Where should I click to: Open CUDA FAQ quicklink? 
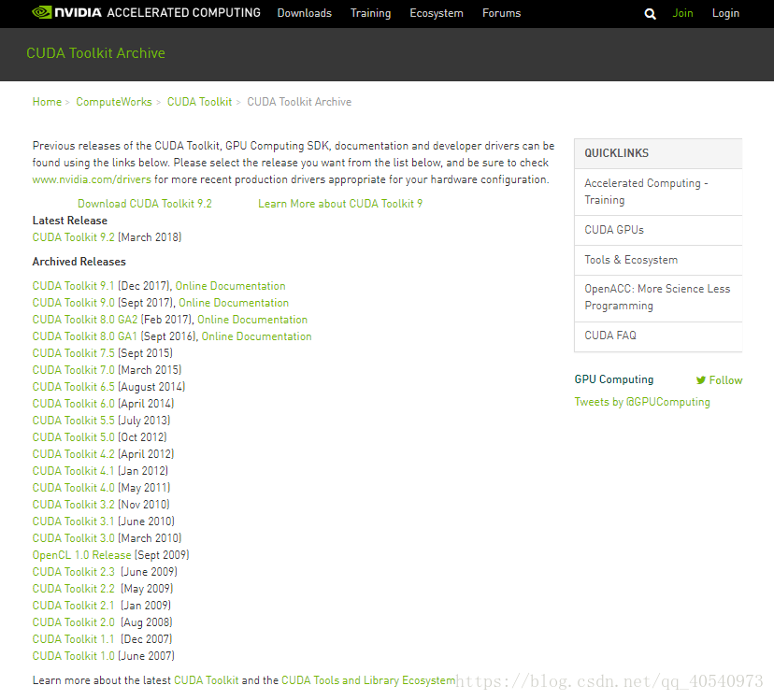point(658,336)
